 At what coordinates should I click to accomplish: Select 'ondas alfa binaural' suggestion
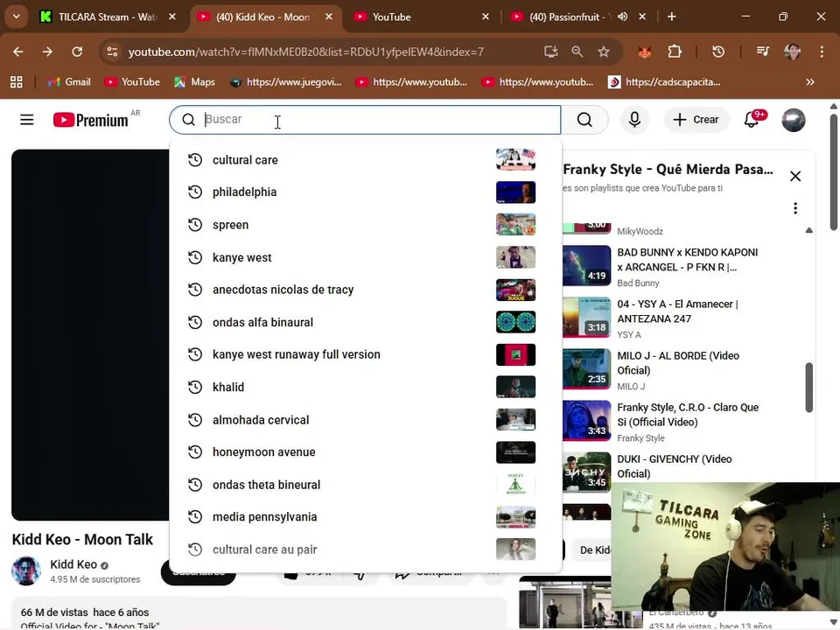[366, 322]
